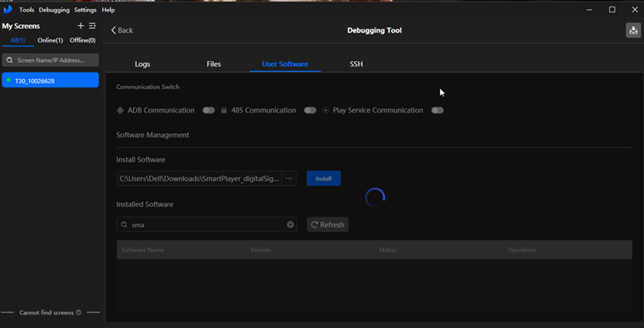Open the Tools menu
644x328 pixels.
[x=27, y=10]
